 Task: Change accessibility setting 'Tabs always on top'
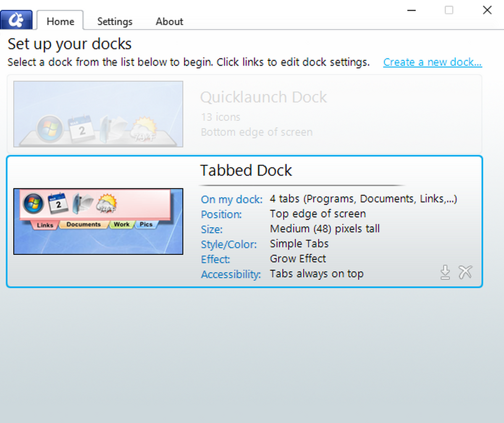pos(317,274)
